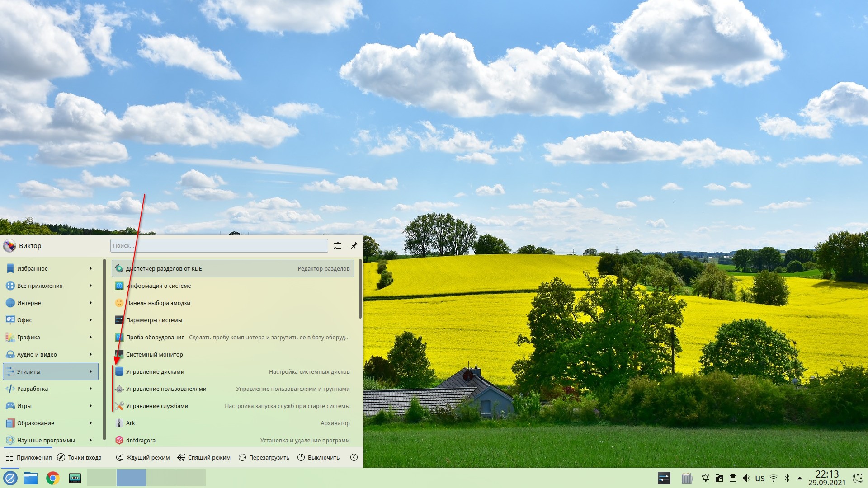Switch to the Точки входа tab
The width and height of the screenshot is (868, 488).
coord(80,457)
